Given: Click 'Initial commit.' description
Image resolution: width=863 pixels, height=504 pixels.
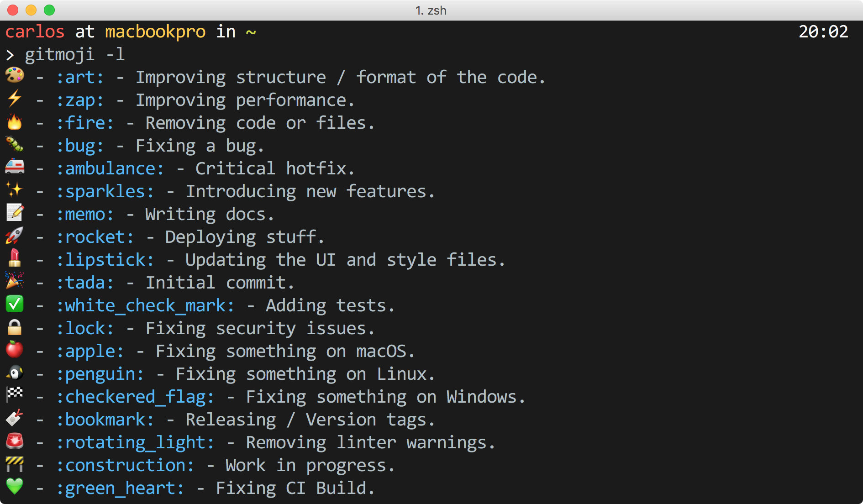Looking at the screenshot, I should pos(220,283).
